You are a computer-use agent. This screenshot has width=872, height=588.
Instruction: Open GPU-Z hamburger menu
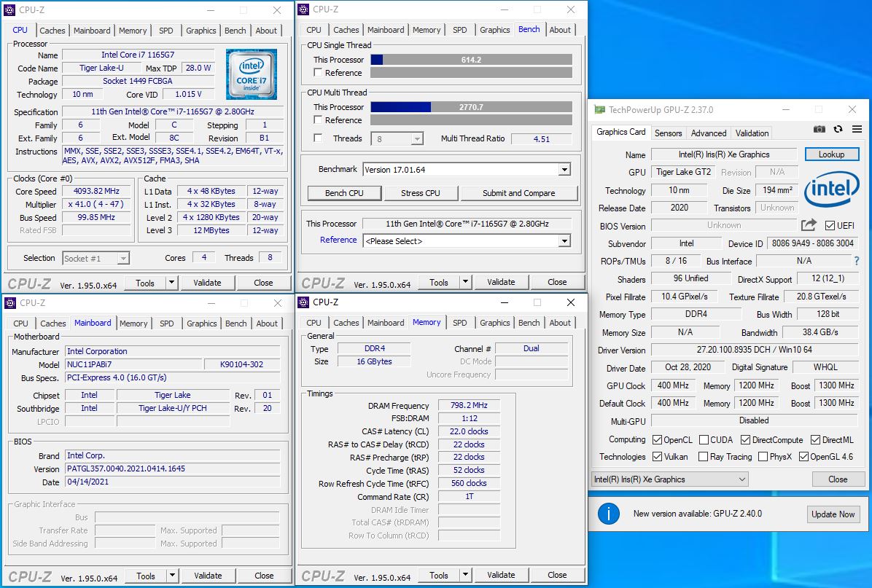tap(857, 129)
